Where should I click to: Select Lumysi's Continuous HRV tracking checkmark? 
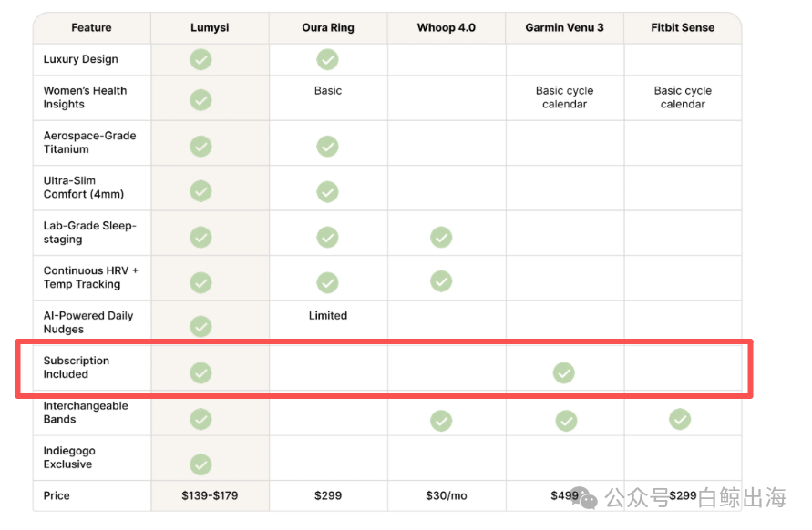coord(200,282)
